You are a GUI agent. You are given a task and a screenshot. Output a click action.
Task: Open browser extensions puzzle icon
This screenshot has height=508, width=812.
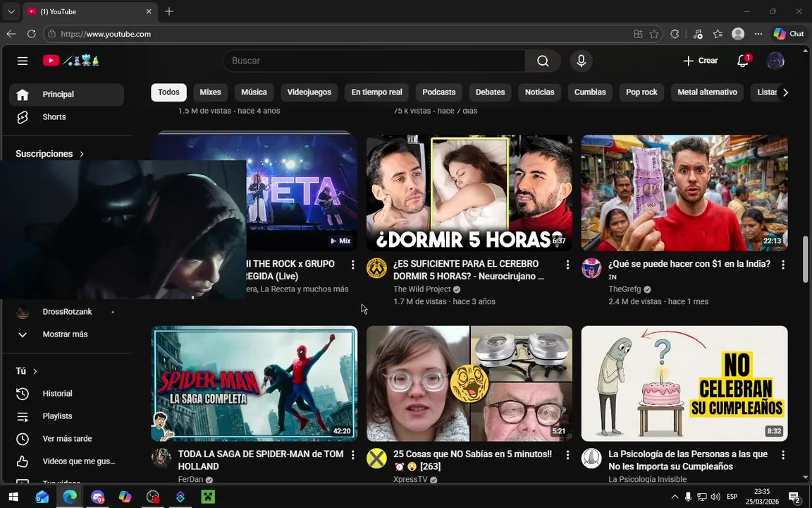675,34
